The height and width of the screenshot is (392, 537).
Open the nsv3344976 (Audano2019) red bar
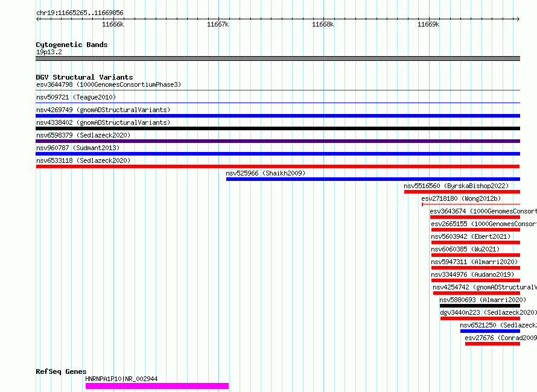click(x=475, y=280)
